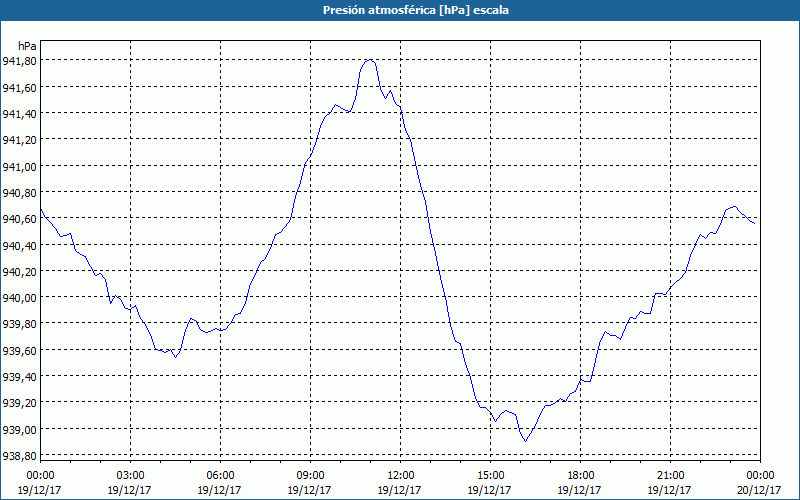Screen dimensions: 800x500
Task: Click the 938,80 y-axis label
Action: [19, 456]
